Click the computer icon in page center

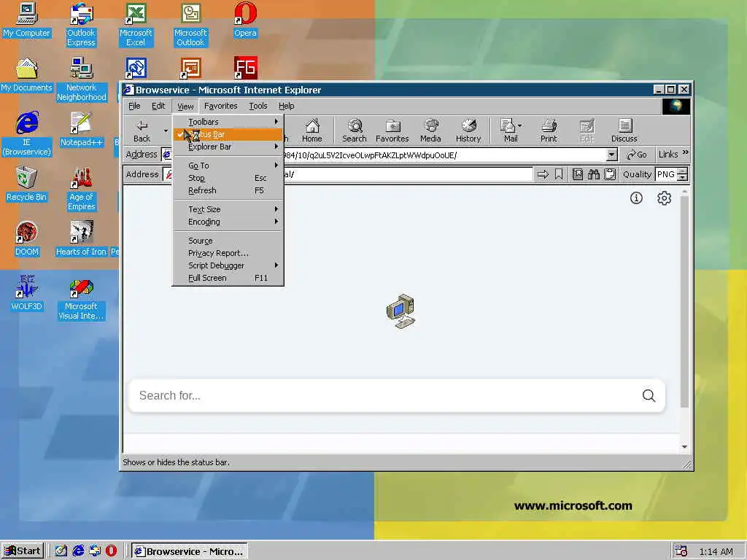tap(400, 311)
